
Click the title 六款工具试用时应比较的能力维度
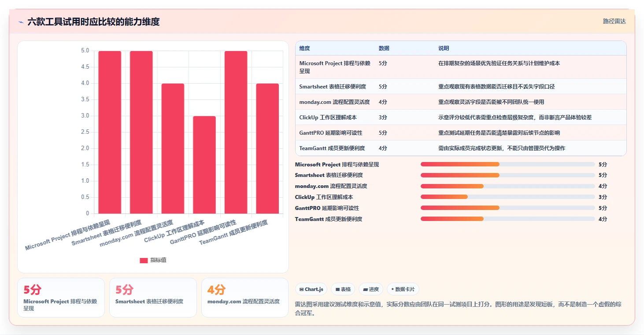(93, 22)
